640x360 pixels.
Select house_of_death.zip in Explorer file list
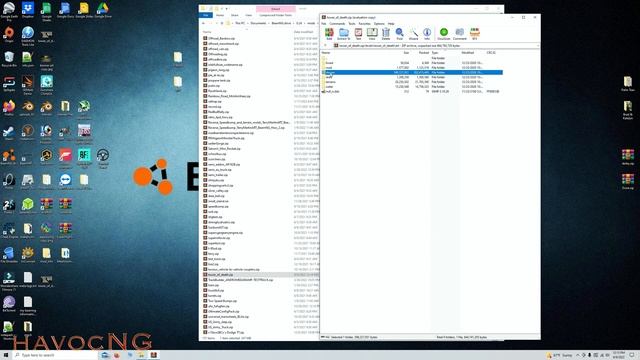coord(220,275)
